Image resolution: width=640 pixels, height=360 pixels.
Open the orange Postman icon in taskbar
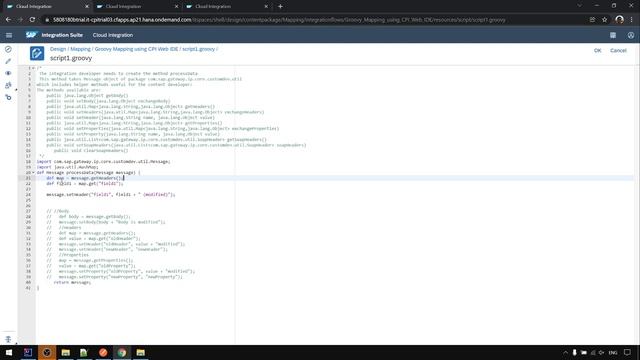tap(103, 353)
